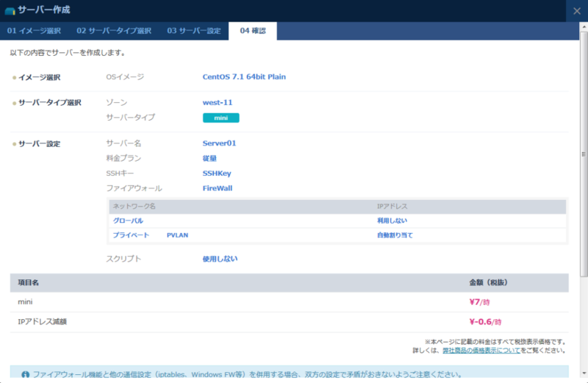Screen dimensions: 588x383
Task: Click グローバル in the network table
Action: (x=128, y=221)
